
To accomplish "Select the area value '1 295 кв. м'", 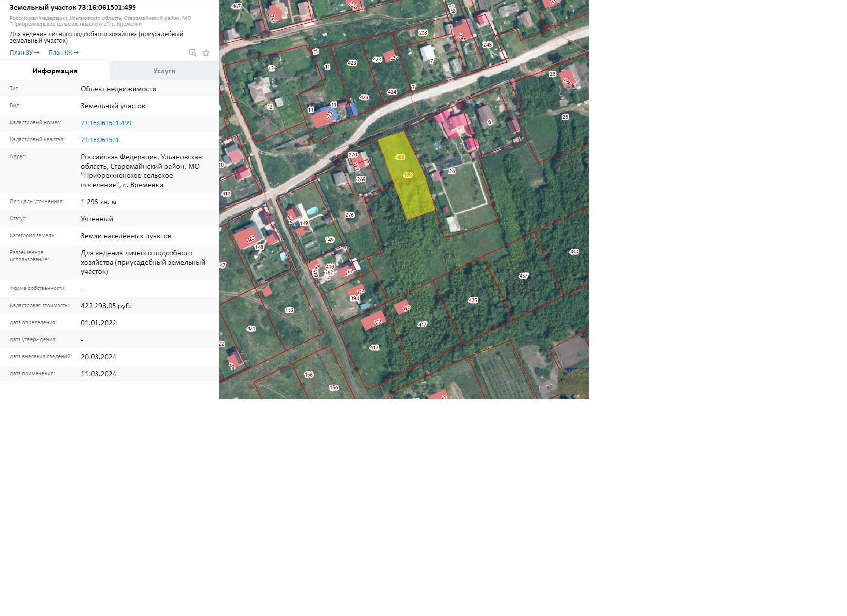I will (x=98, y=202).
